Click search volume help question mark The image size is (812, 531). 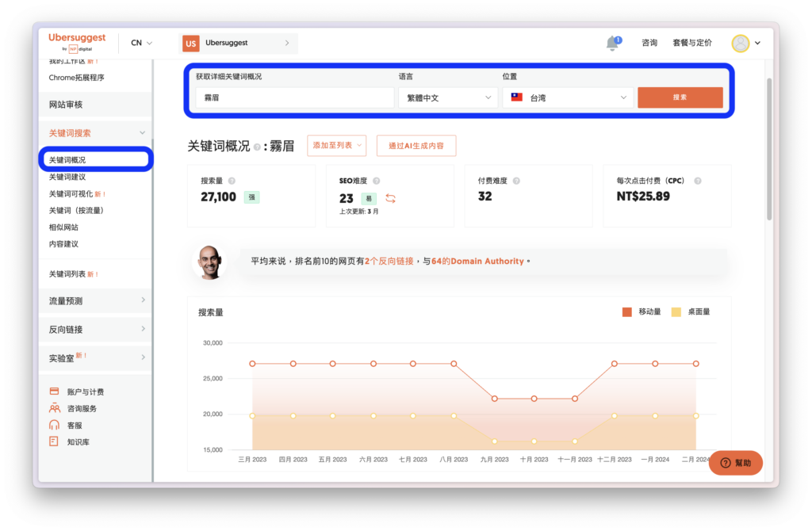[232, 181]
